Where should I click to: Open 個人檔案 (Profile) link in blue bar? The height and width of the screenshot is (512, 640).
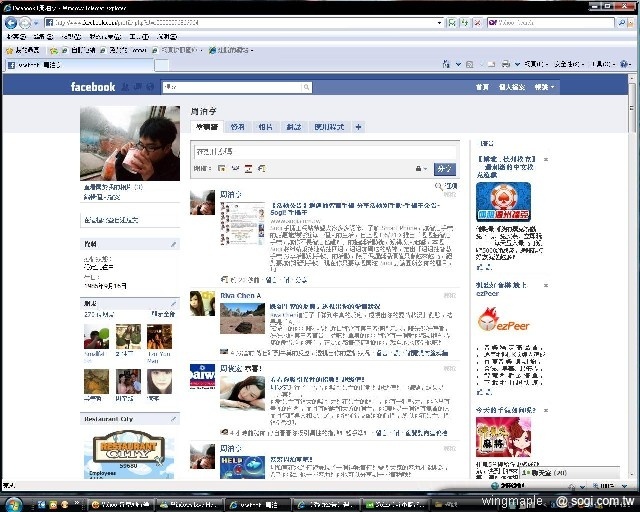click(x=512, y=87)
